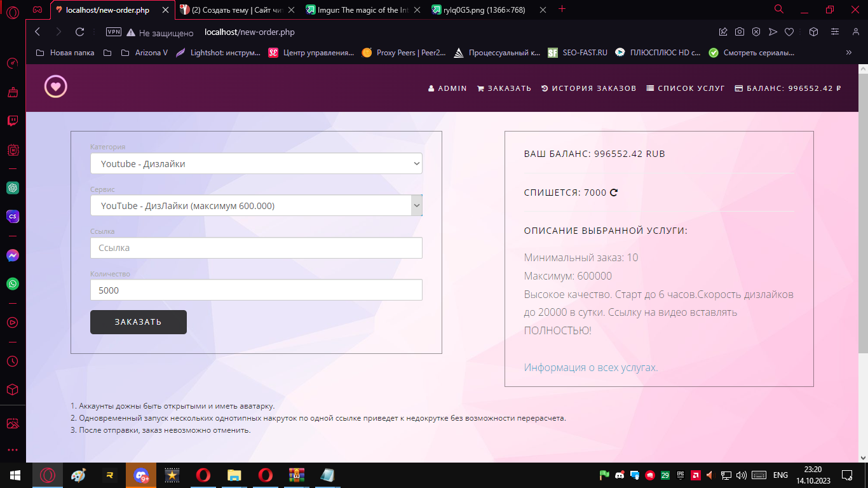868x488 pixels.
Task: Open the Discord icon in the Windows taskbar
Action: click(x=141, y=475)
